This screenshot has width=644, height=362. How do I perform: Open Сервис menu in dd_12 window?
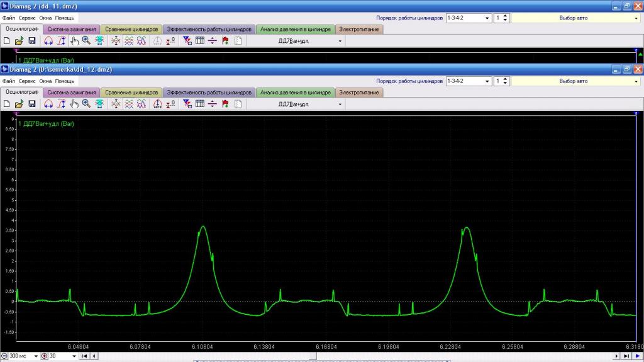[26, 81]
